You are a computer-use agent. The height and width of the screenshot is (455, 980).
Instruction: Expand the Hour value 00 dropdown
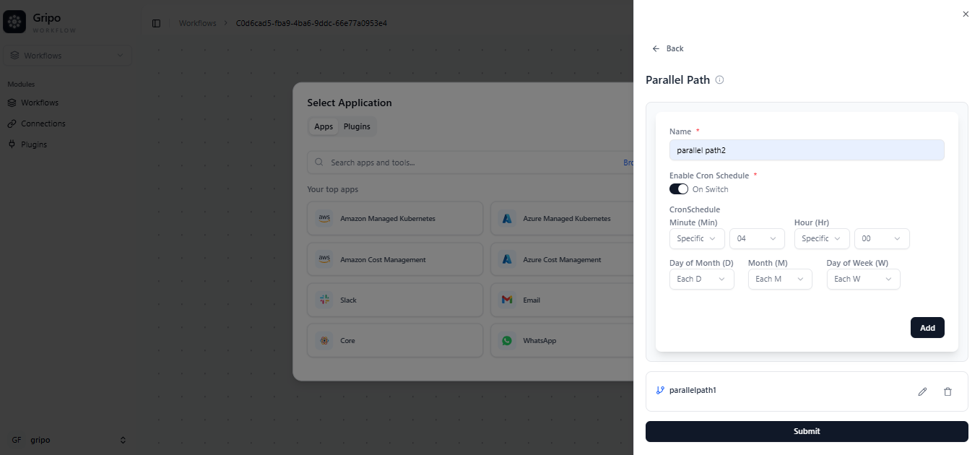coord(881,238)
